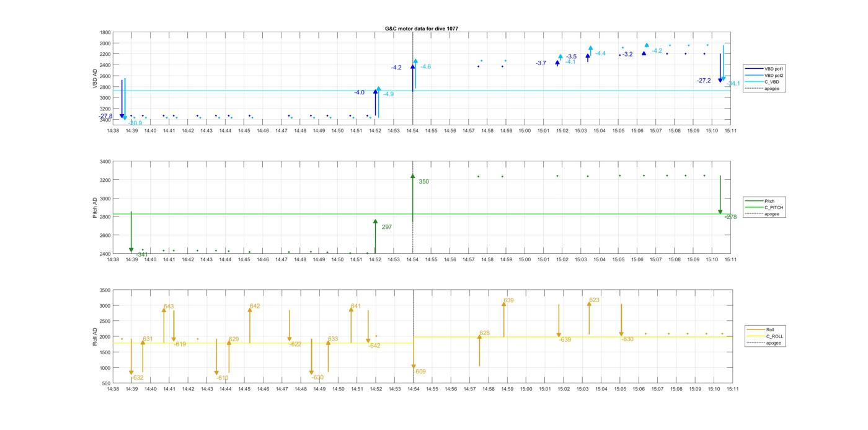Click the '297' pitch data label
This screenshot has height=430, width=868.
(x=387, y=227)
